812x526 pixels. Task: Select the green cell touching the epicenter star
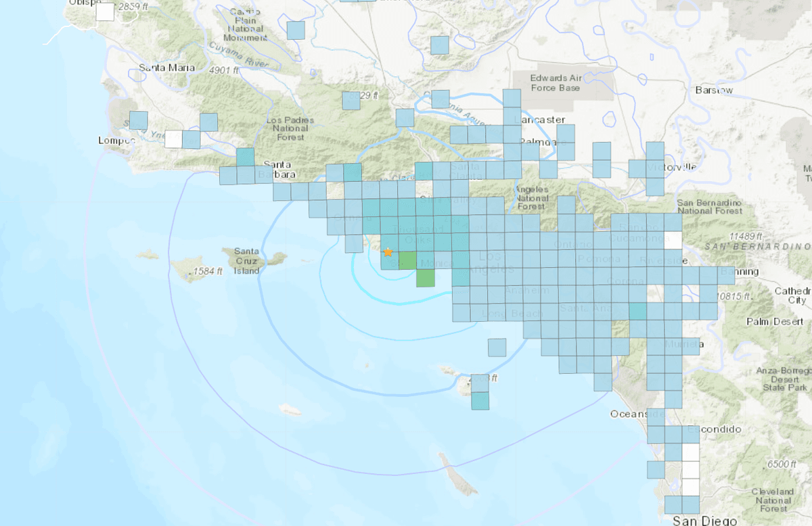407,261
